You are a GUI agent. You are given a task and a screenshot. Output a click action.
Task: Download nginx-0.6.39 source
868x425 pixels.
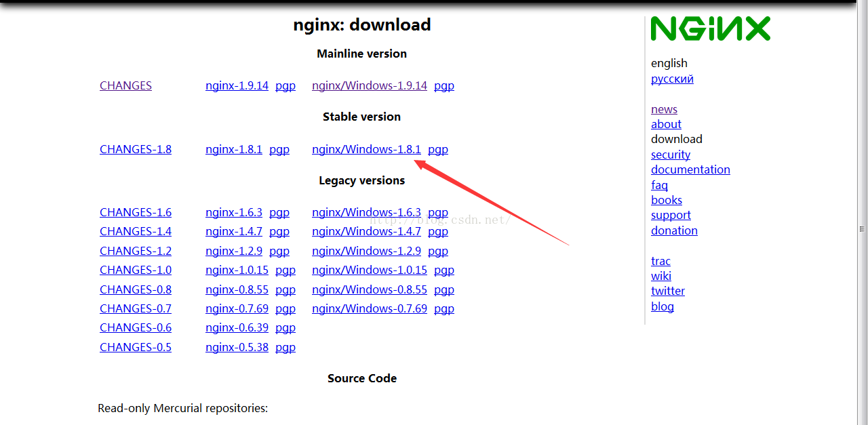(x=237, y=327)
